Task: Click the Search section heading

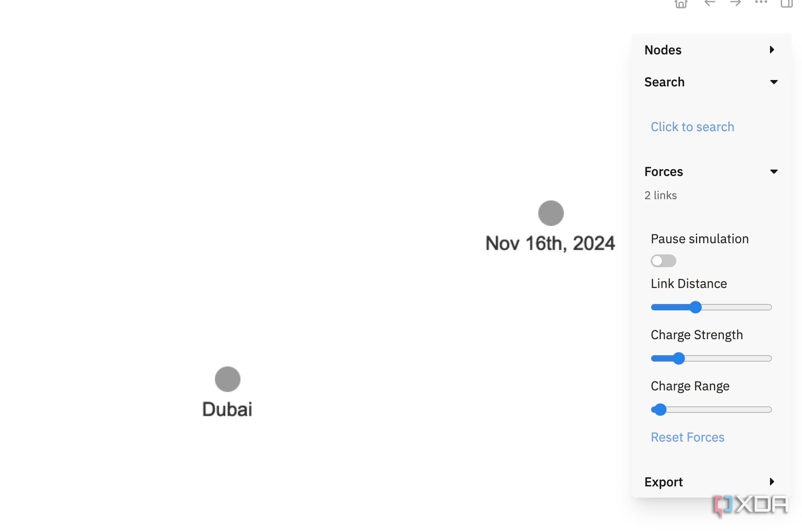Action: point(664,82)
